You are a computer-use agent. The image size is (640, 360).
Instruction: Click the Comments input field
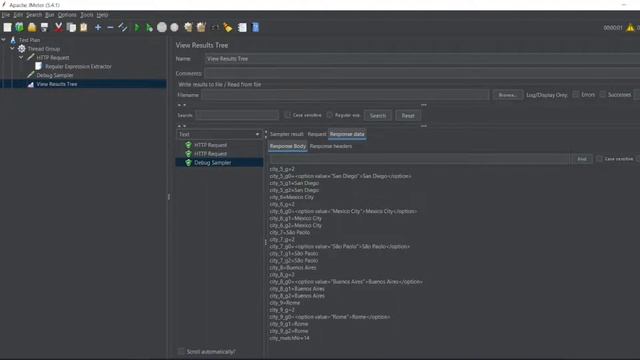[422, 73]
